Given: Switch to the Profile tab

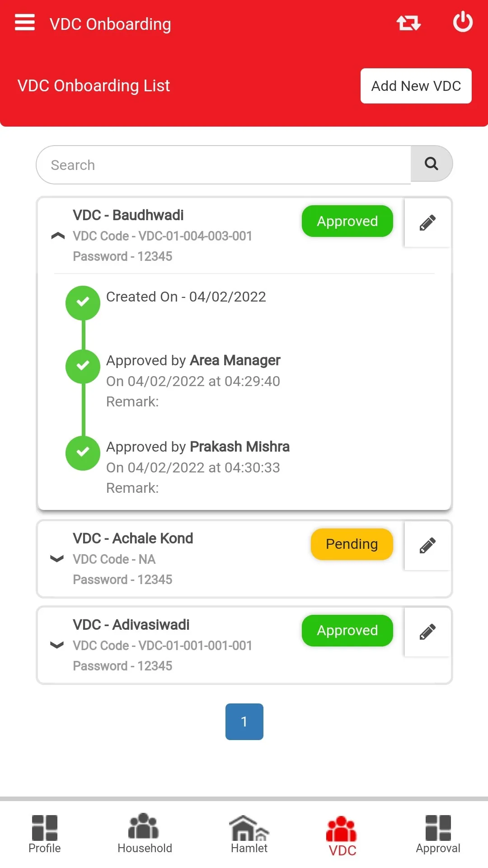Looking at the screenshot, I should pos(44,834).
